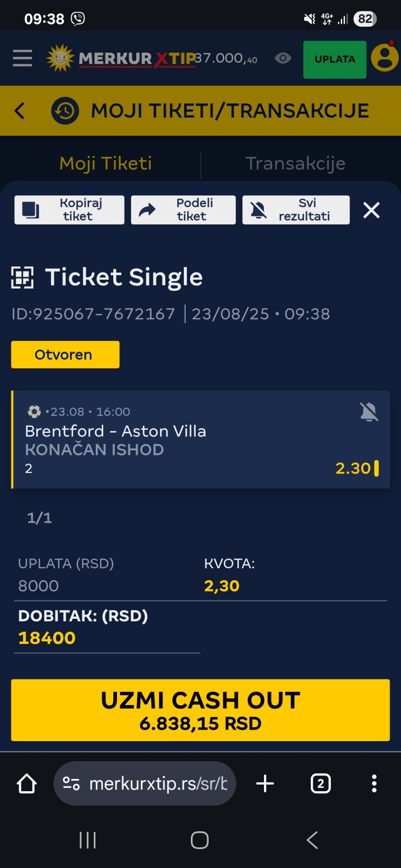Take the cash out of 6.838,15 RSD
Viewport: 401px width, 868px height.
pos(200,710)
